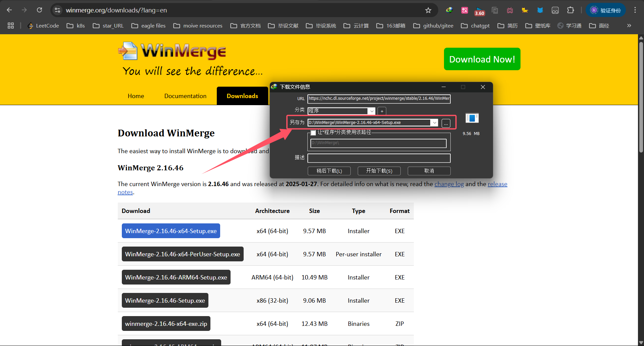Open the yellow cat extension icon
Viewport: 644px width, 346px height.
[525, 10]
